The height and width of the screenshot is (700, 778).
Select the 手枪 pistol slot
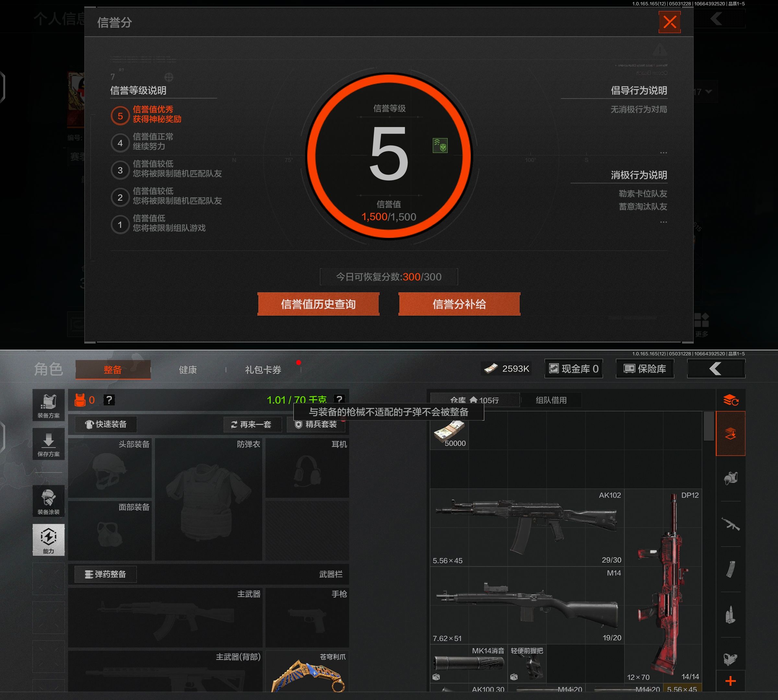tap(307, 617)
